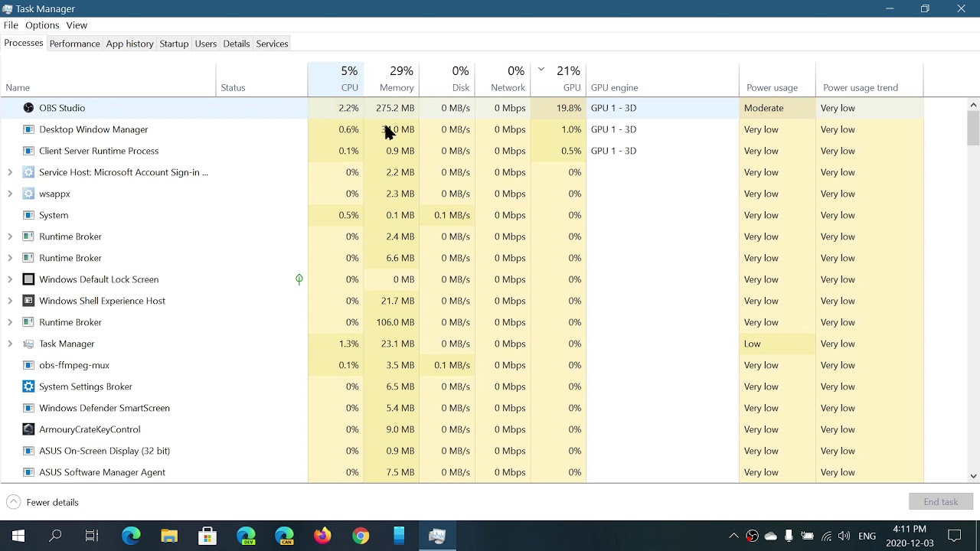Click the Action Center notification icon

pos(954,536)
